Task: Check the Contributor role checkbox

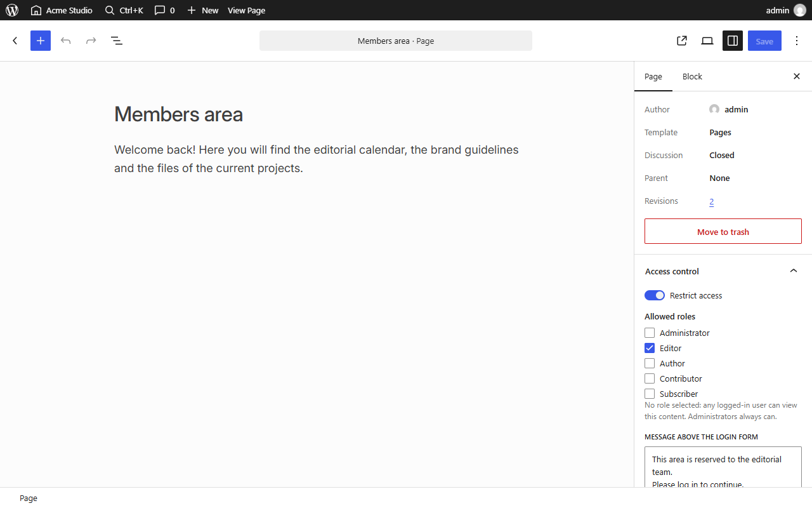Action: tap(650, 378)
